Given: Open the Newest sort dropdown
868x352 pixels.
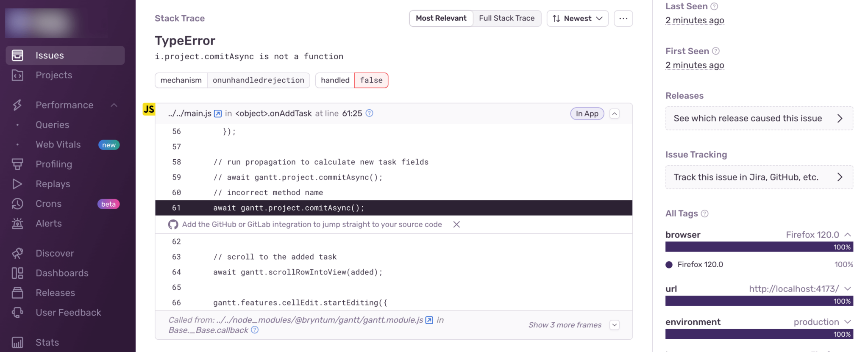Looking at the screenshot, I should [x=577, y=18].
